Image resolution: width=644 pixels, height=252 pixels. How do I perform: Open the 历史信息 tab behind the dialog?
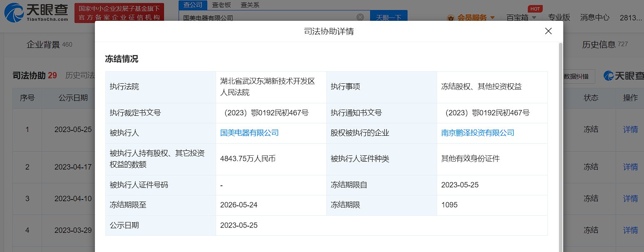pyautogui.click(x=605, y=45)
